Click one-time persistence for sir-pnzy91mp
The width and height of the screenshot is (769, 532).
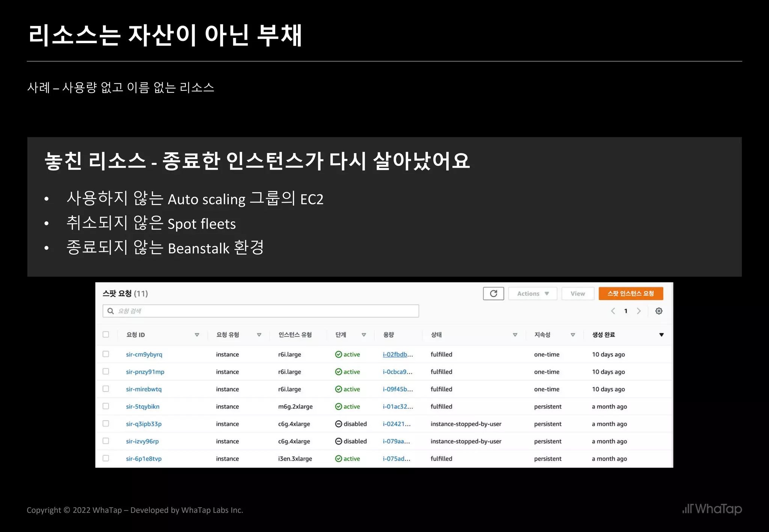547,372
